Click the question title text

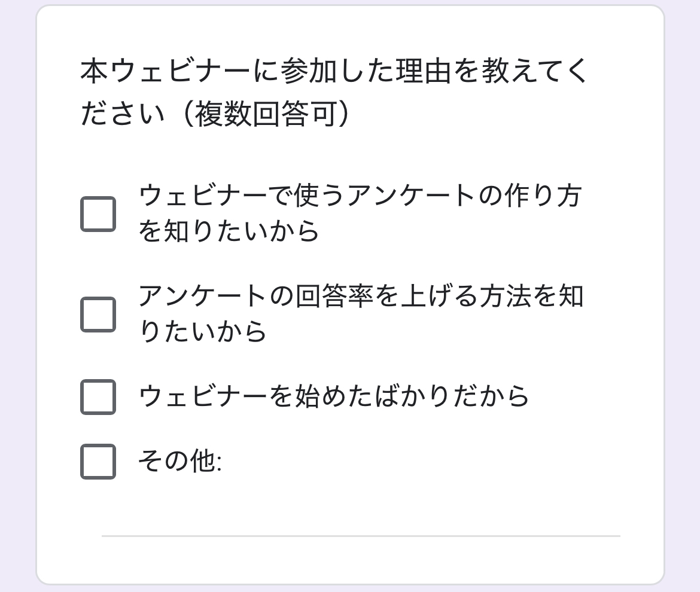click(329, 87)
